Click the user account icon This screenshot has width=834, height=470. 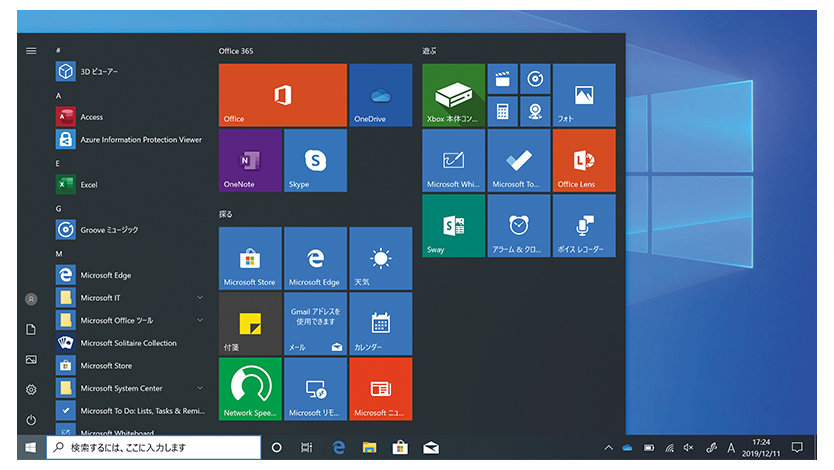(31, 299)
